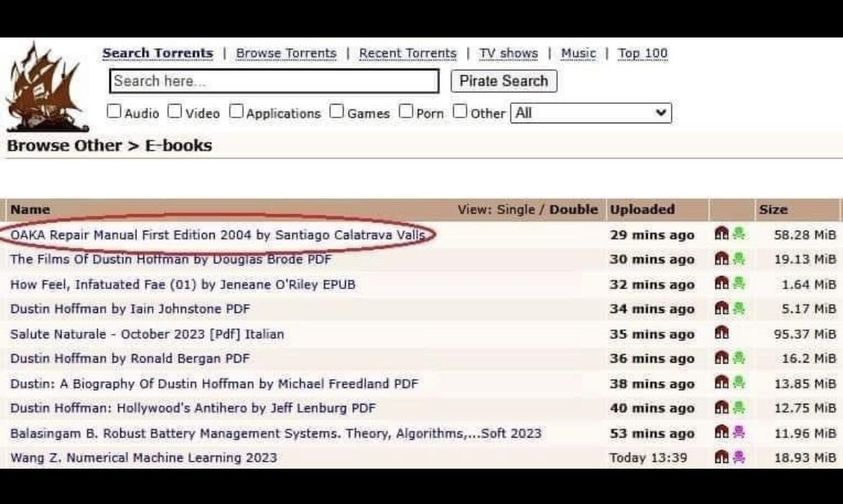Click pink skull icon for Robust Battery Management row
Image resolution: width=843 pixels, height=504 pixels.
coord(739,432)
